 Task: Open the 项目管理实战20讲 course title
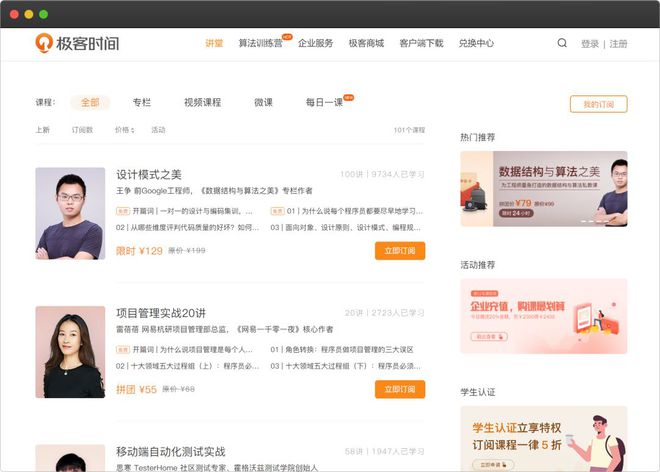point(161,313)
